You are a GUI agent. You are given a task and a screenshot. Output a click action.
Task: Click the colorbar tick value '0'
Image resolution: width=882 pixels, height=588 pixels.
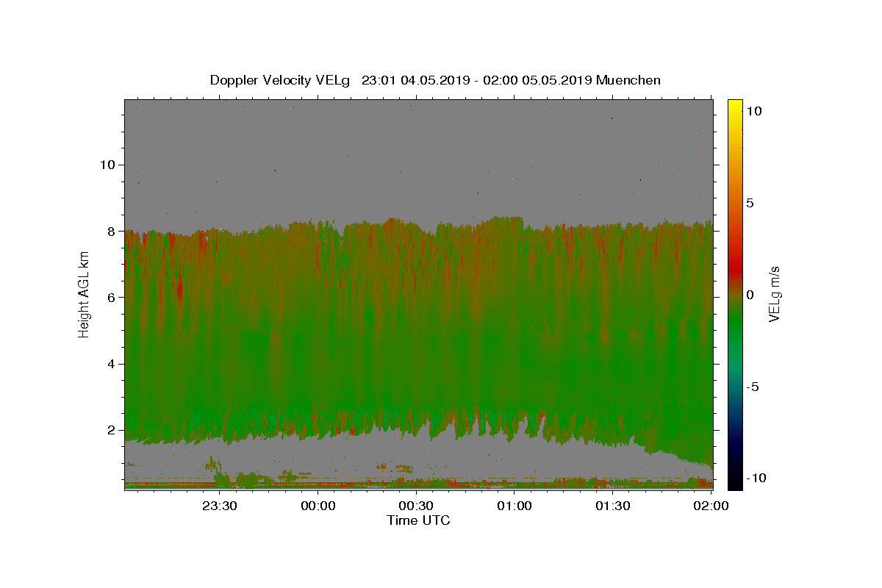[750, 295]
